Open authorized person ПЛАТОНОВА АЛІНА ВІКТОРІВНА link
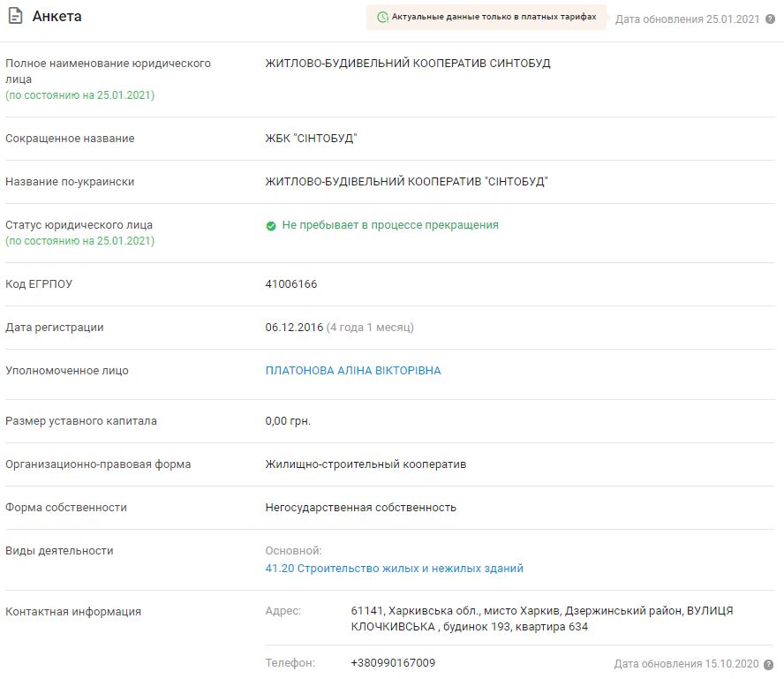 coord(353,371)
